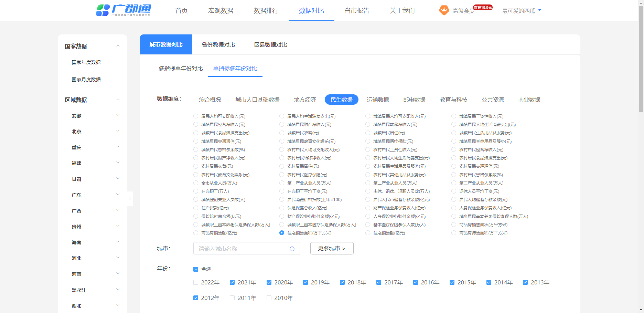Collapse the left sidebar with arrow handle
644x313 pixels.
point(130,199)
